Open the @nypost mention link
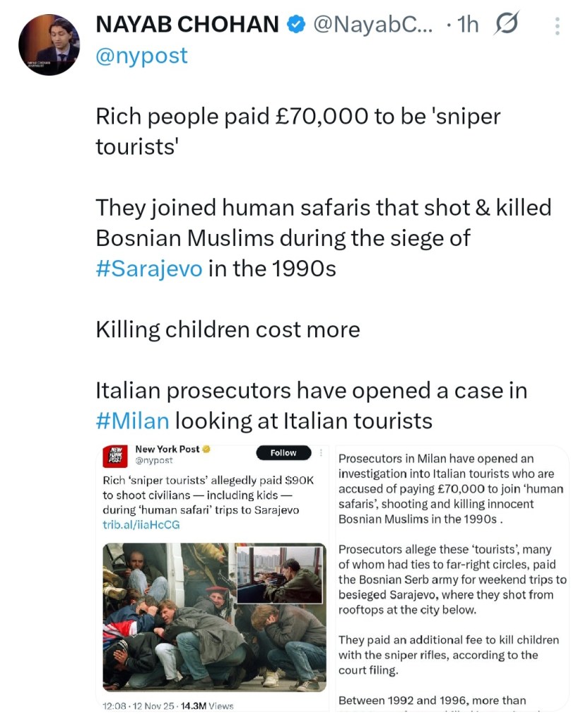This screenshot has height=723, width=588. tap(141, 55)
